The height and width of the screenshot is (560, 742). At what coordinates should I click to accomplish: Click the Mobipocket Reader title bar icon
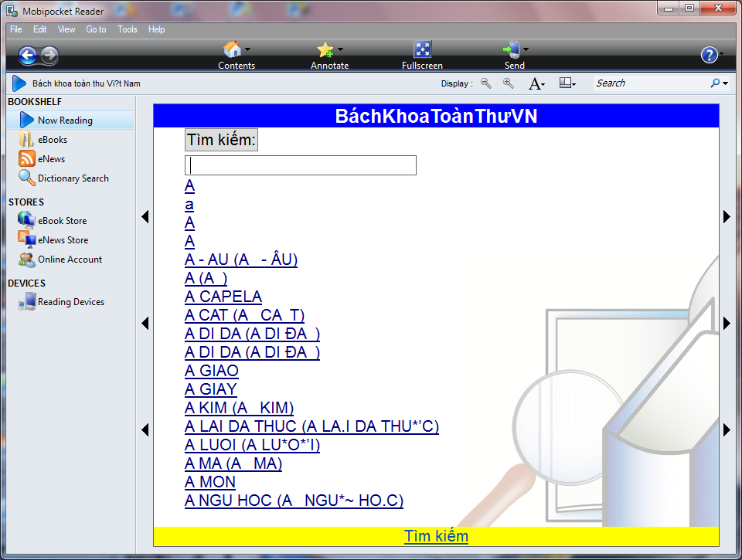[12, 11]
